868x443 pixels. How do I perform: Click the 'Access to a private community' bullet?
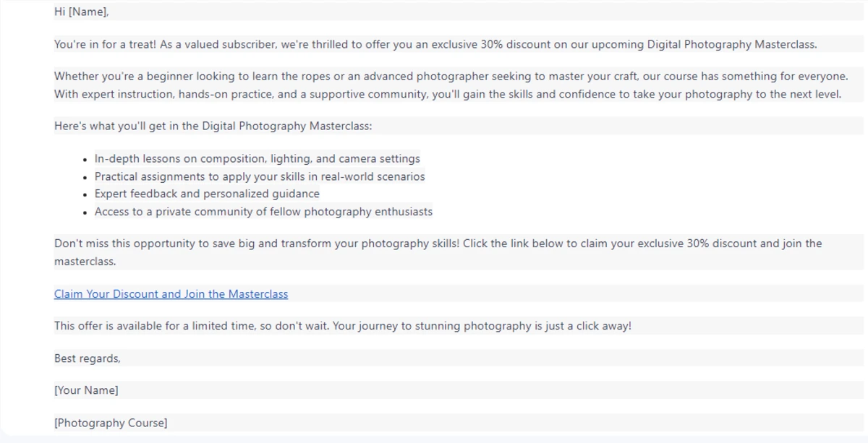click(263, 212)
